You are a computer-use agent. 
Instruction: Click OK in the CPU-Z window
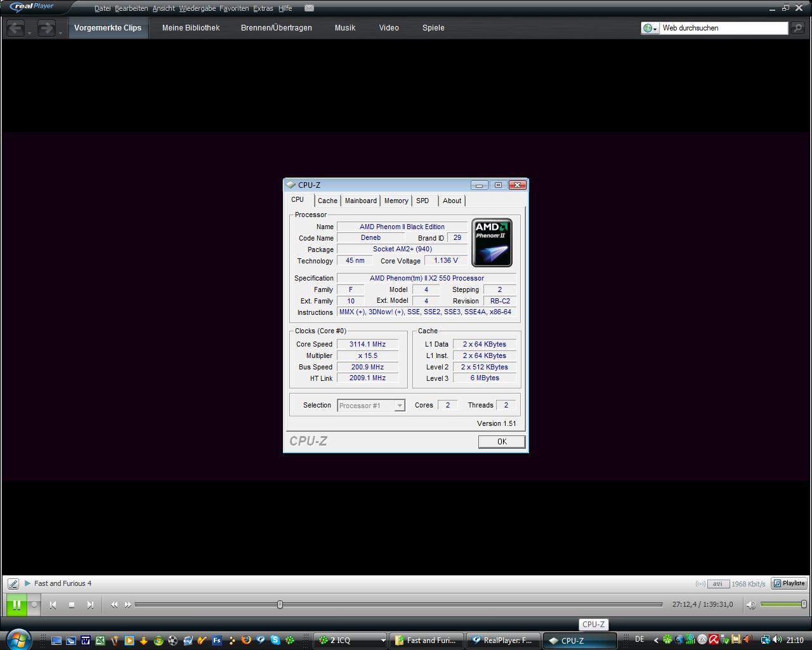(x=502, y=442)
